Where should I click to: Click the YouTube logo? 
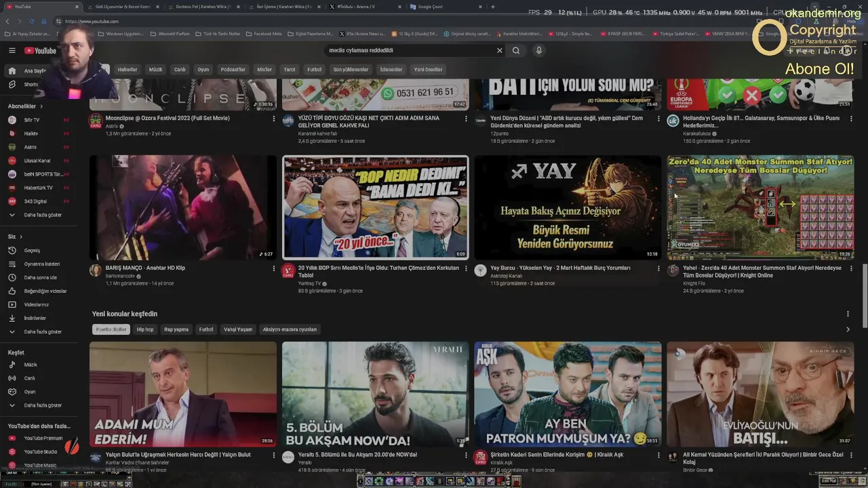[x=40, y=50]
